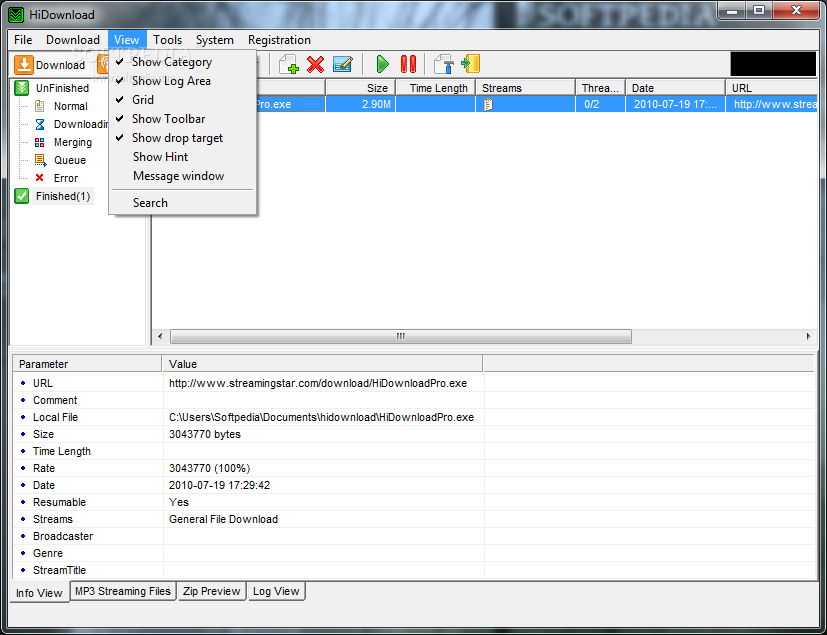Screen dimensions: 827x635
Task: Click the streams notepad icon in download row
Action: [x=488, y=104]
